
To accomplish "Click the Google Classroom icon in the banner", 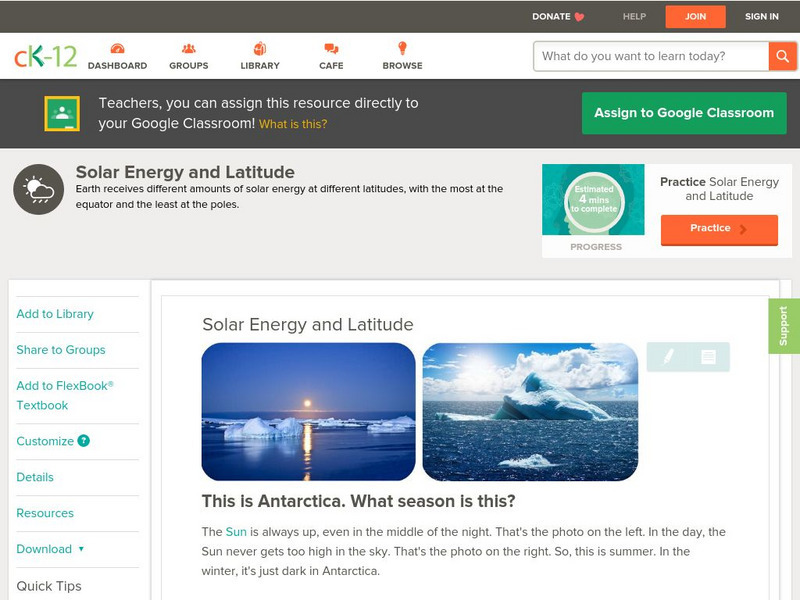I will 62,112.
